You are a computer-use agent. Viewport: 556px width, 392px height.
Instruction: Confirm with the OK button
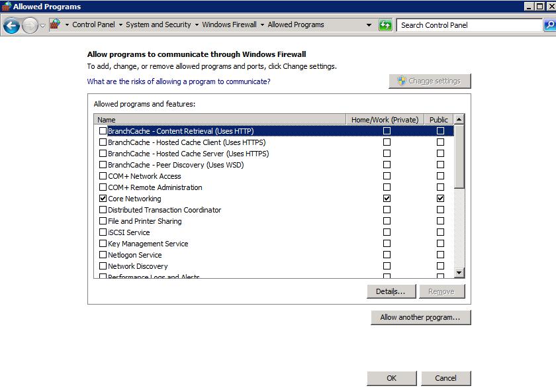tap(392, 378)
